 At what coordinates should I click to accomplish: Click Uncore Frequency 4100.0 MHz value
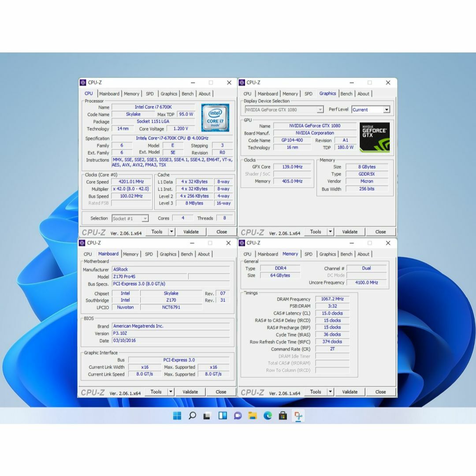(366, 283)
